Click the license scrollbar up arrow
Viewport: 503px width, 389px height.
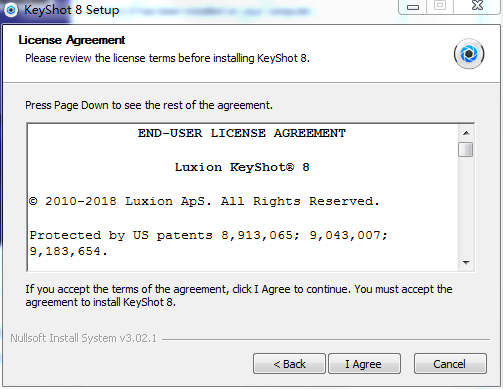pos(466,133)
